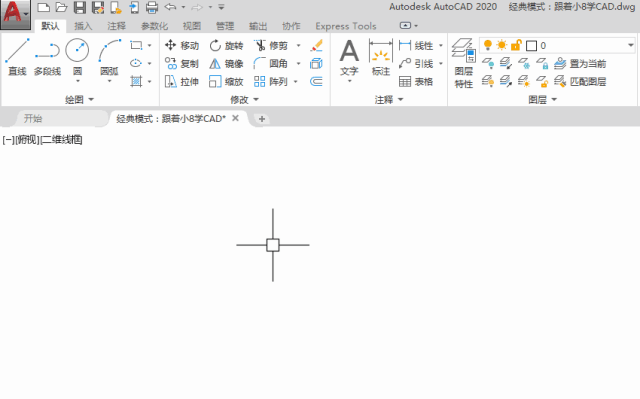Click the 修剪 (Trim) tool
Image resolution: width=640 pixels, height=399 pixels.
coord(271,45)
